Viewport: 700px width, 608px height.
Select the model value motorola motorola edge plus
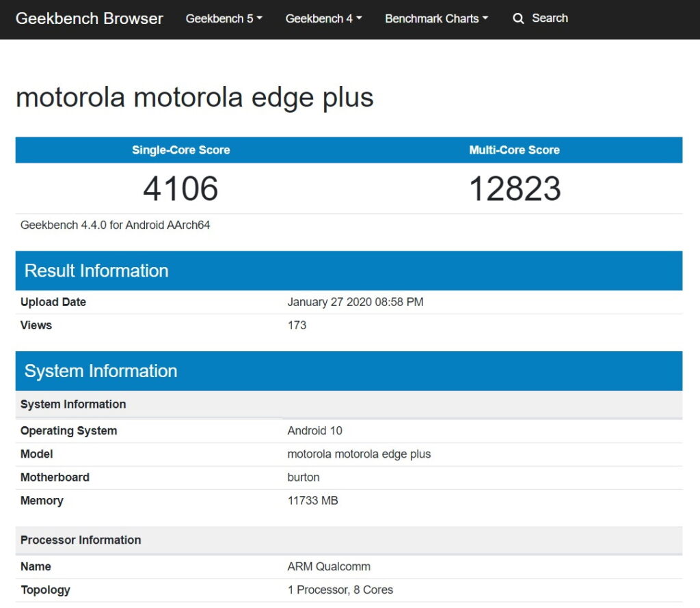359,454
